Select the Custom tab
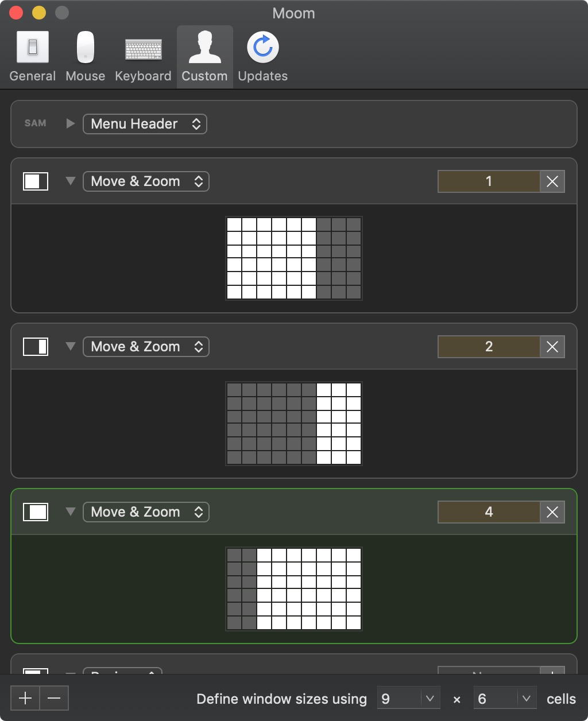Viewport: 588px width, 721px height. [205, 57]
